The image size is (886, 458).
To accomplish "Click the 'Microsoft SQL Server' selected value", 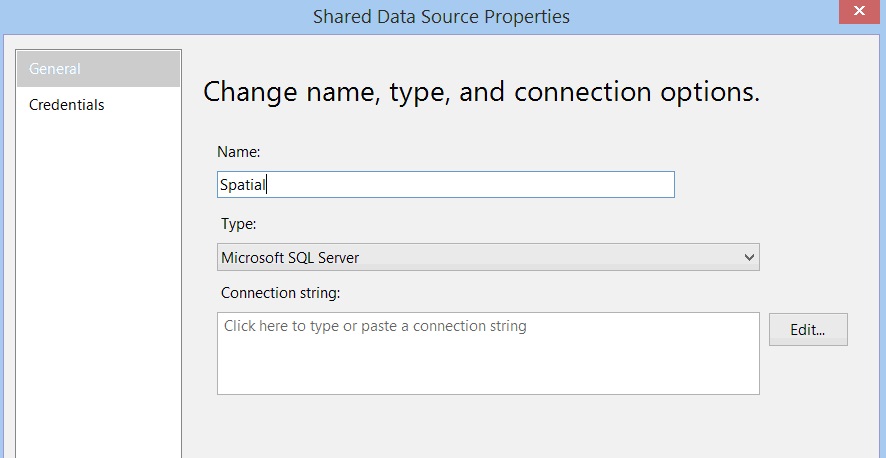I will [290, 258].
